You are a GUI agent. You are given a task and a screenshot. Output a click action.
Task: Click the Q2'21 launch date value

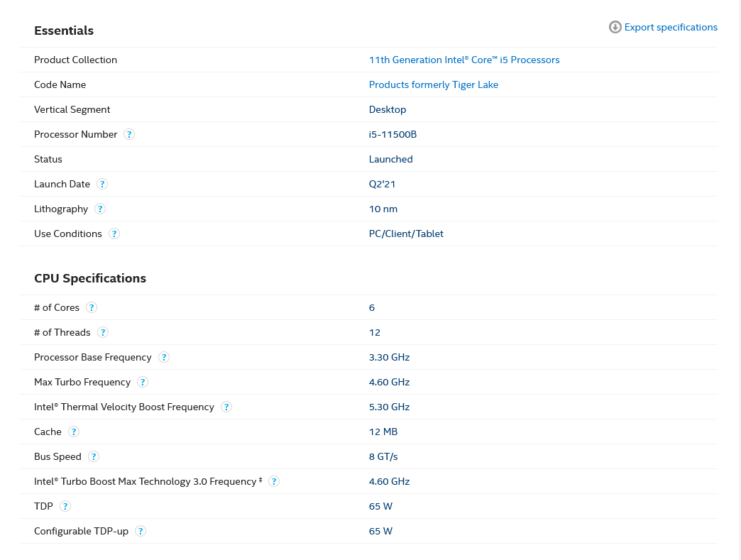[382, 184]
